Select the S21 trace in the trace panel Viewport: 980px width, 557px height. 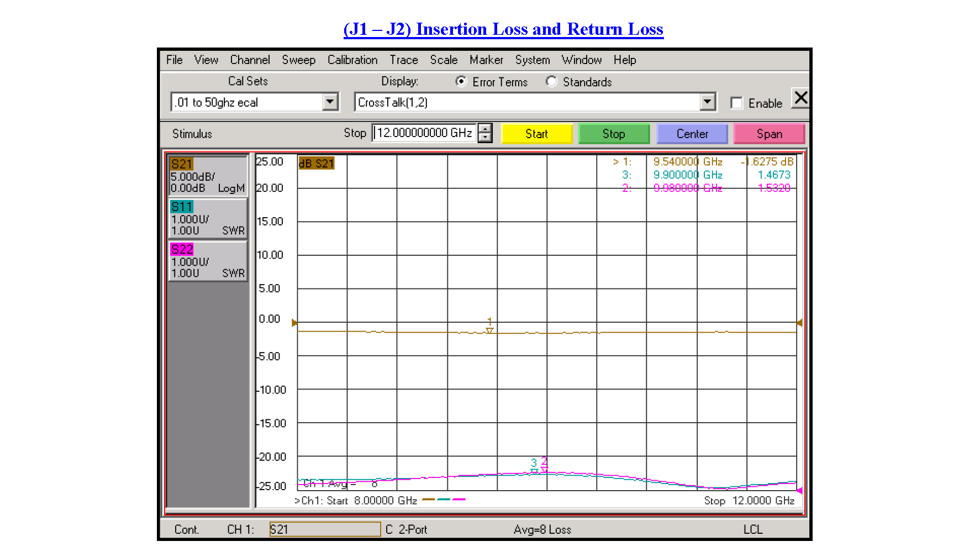[207, 176]
